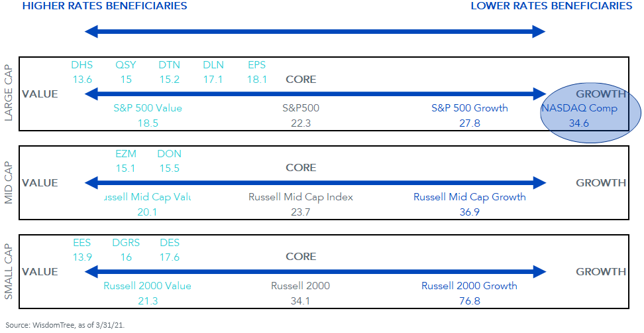Select the "Russell 2000 Value" label
This screenshot has height=333, width=644.
click(148, 286)
